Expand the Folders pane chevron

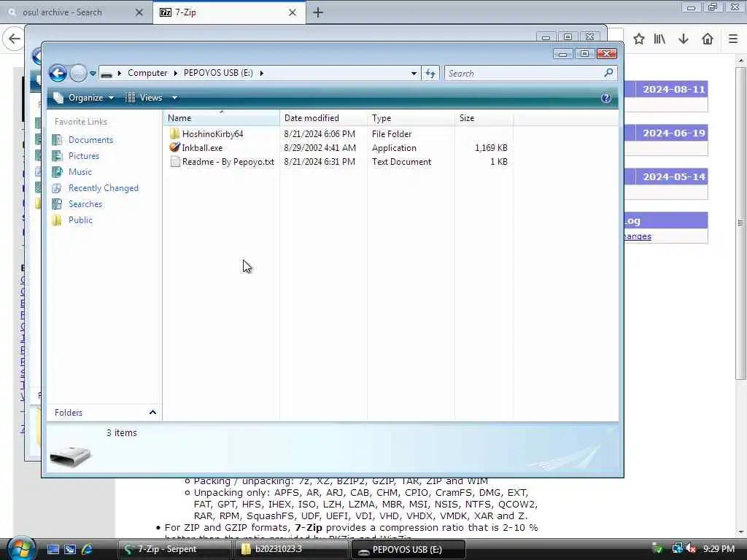152,413
